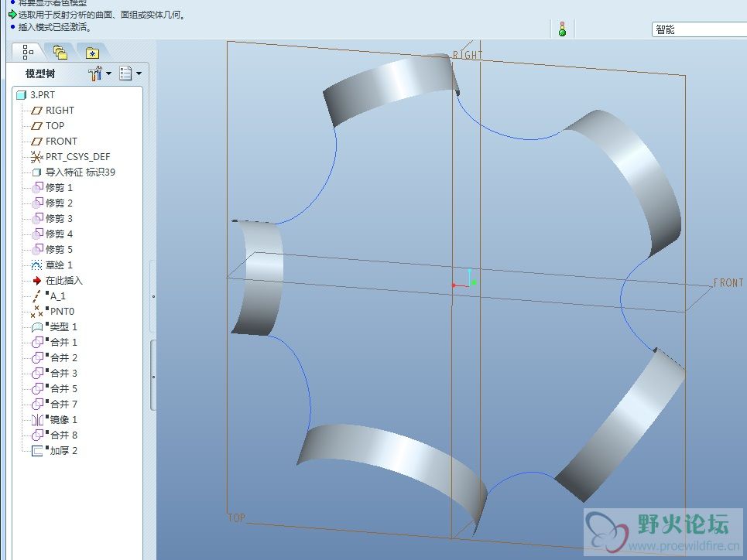The height and width of the screenshot is (560, 747).
Task: Click the 模型树 panel title
Action: point(40,73)
